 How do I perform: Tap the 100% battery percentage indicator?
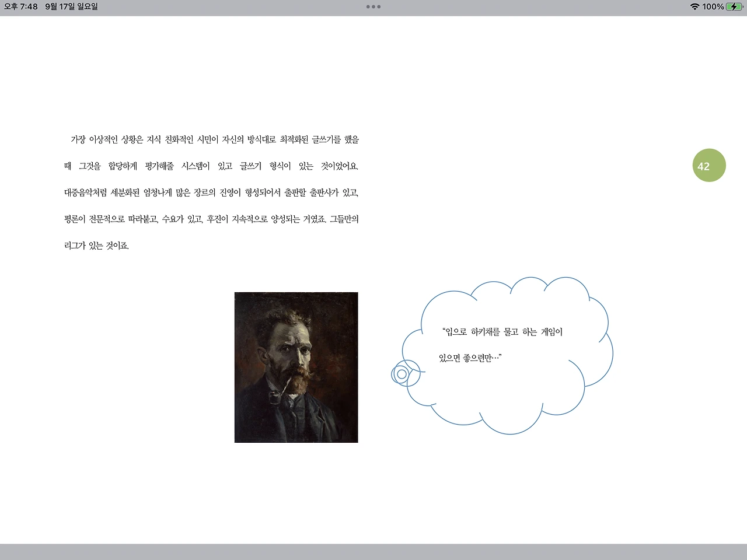(x=714, y=7)
